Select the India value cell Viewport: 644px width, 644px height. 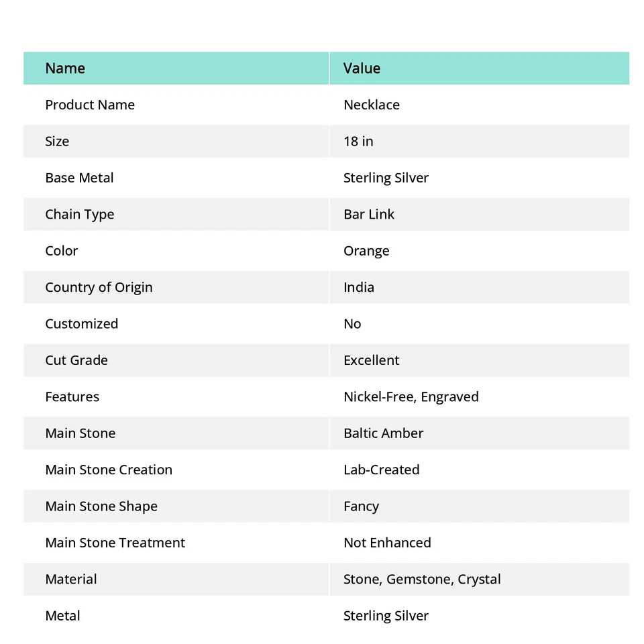(x=359, y=287)
